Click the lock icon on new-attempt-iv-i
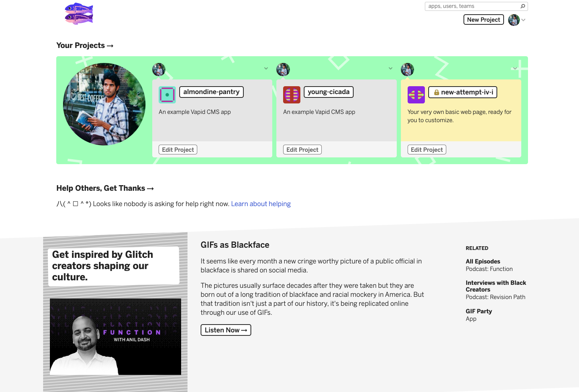579x392 pixels. pos(436,92)
